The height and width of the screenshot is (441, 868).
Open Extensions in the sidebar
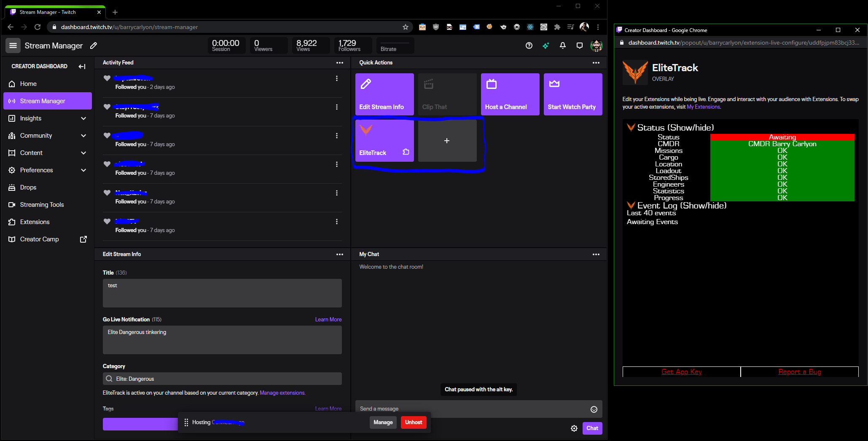tap(48, 222)
